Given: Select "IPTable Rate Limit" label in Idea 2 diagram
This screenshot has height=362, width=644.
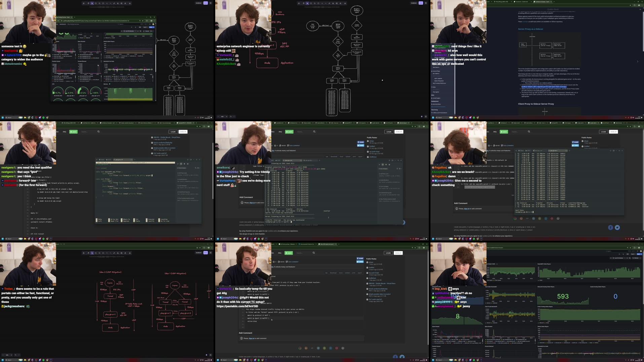Looking at the screenshot, I should pos(134,304).
